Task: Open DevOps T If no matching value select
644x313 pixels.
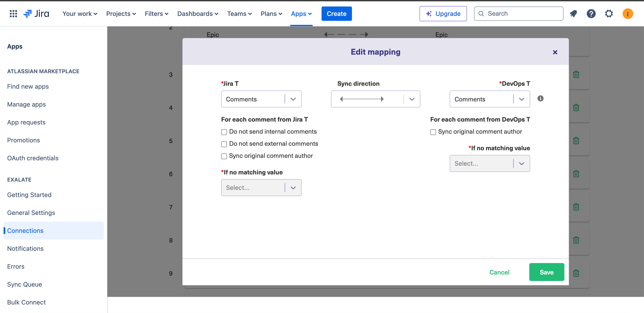Action: click(489, 163)
